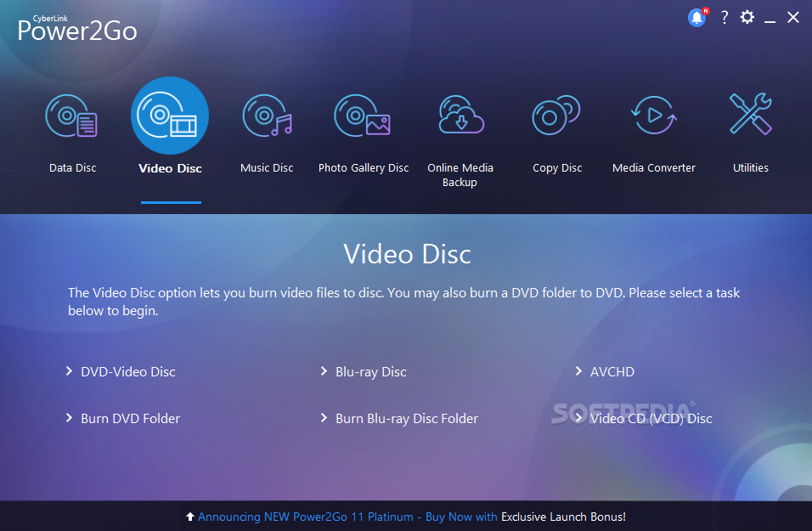
Task: Click the Utilities label
Action: (x=750, y=168)
